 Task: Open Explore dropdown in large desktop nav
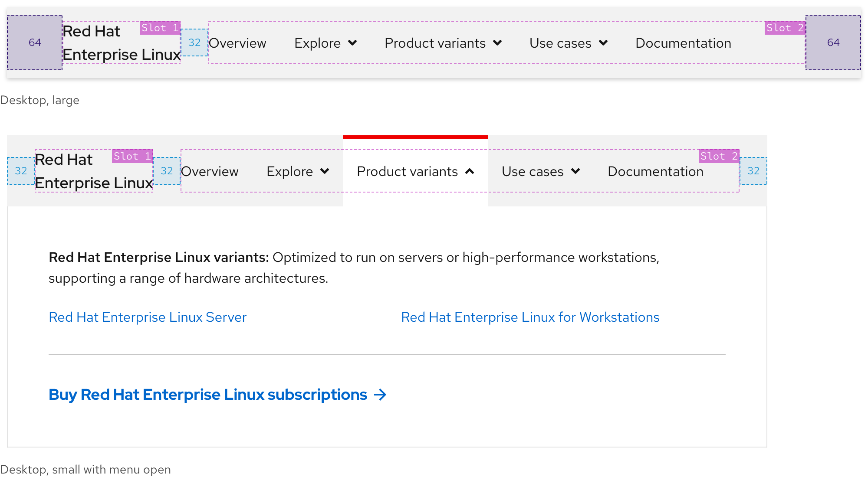(318, 43)
